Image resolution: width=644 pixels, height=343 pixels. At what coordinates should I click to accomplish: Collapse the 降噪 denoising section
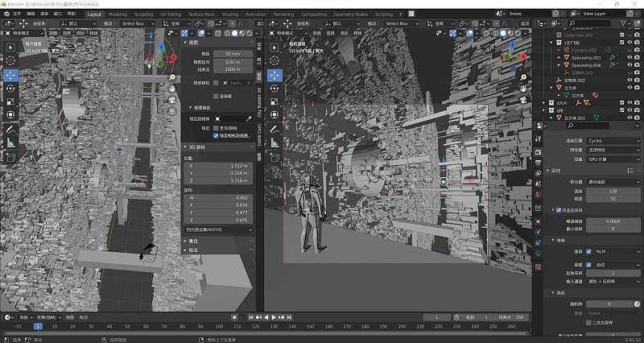click(553, 240)
